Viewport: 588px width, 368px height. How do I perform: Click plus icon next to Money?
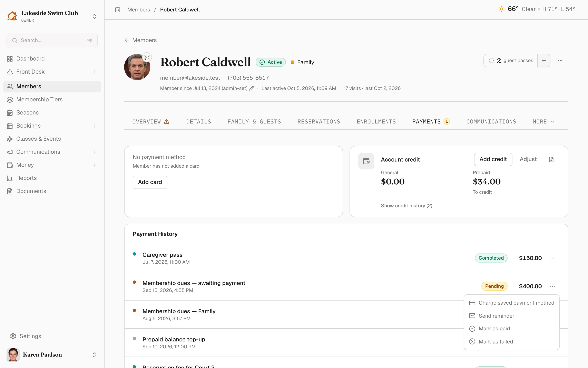click(95, 165)
